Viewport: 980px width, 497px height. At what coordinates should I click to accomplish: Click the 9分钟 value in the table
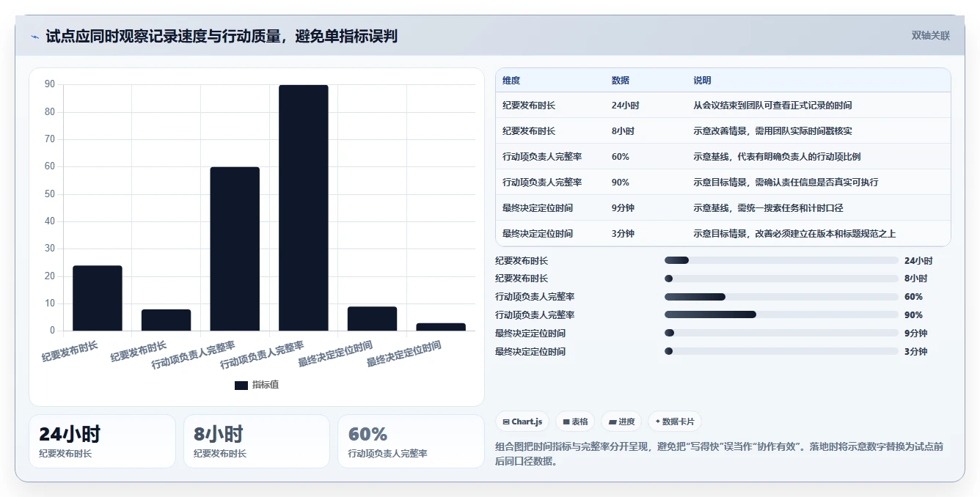(x=623, y=208)
